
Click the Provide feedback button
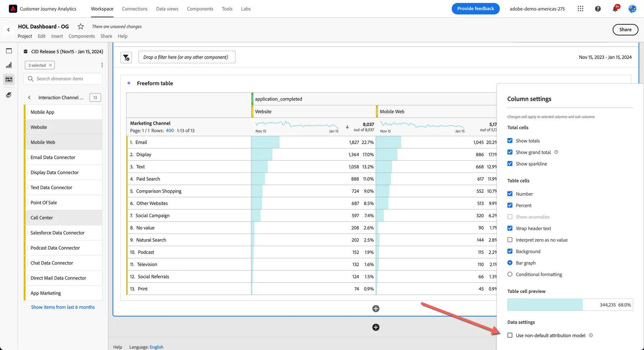[475, 9]
